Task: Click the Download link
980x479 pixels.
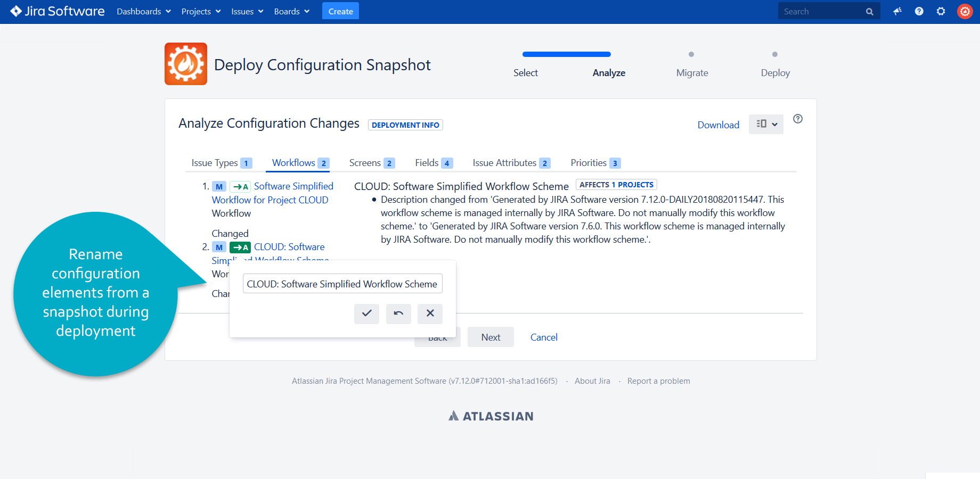Action: 718,125
